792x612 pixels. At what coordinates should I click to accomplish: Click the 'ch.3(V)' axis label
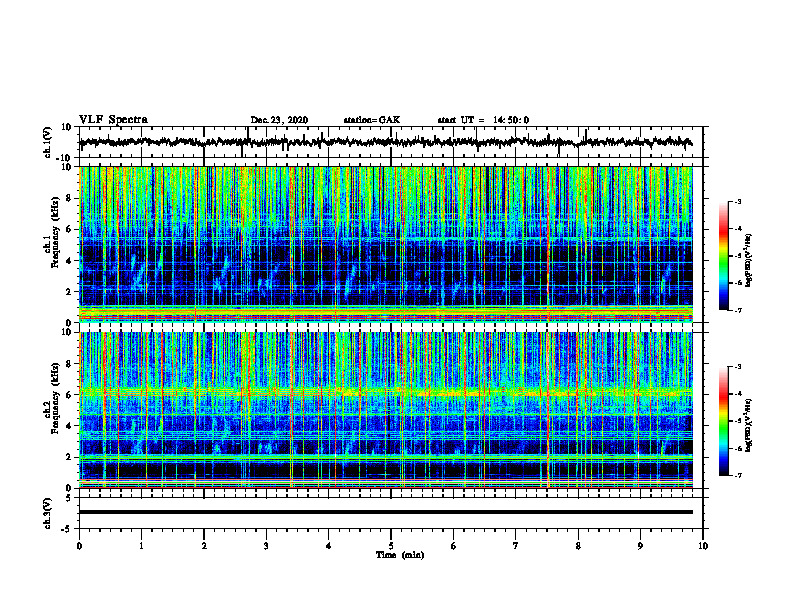48,513
